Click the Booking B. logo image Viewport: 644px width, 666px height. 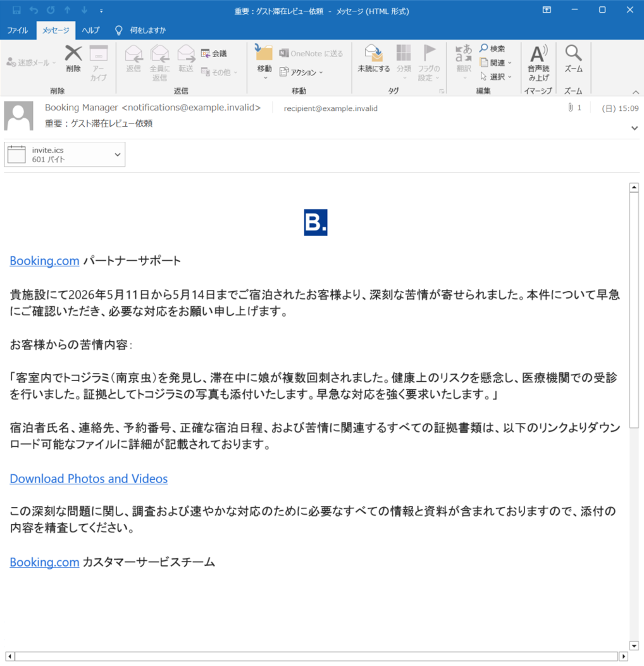point(316,222)
